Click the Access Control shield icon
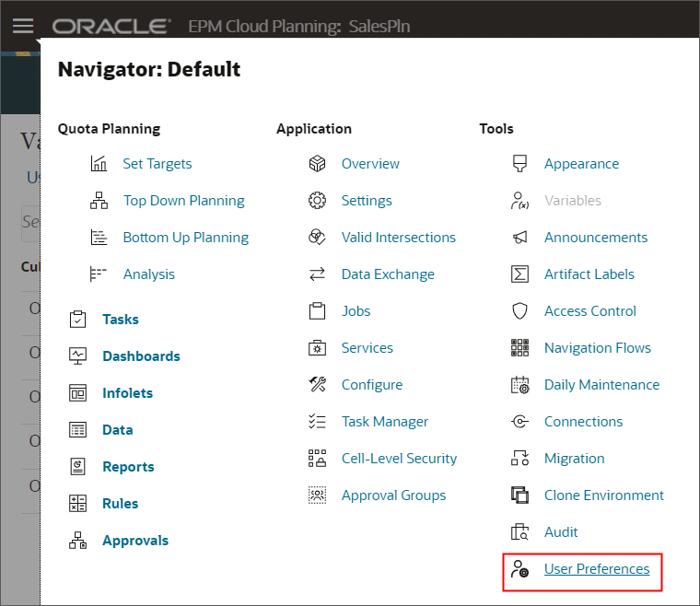The image size is (700, 606). [520, 311]
